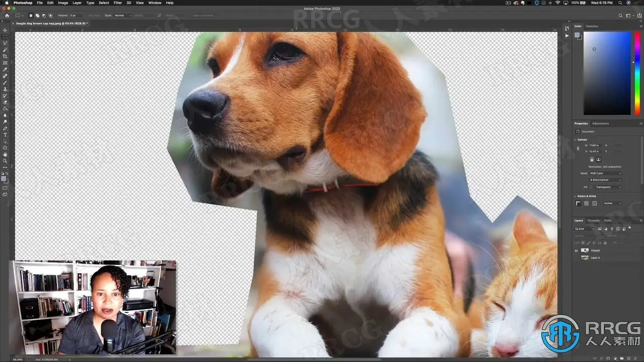The image size is (644, 362).
Task: Select the Magic Wand tool
Action: pyautogui.click(x=6, y=50)
